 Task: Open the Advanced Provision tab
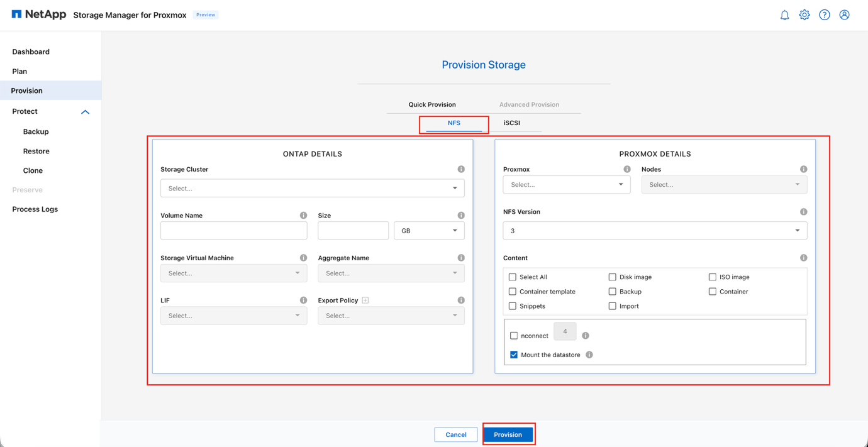click(x=529, y=104)
